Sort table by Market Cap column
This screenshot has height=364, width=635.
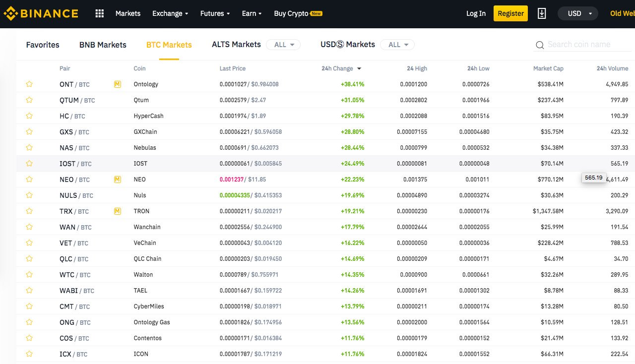[548, 68]
